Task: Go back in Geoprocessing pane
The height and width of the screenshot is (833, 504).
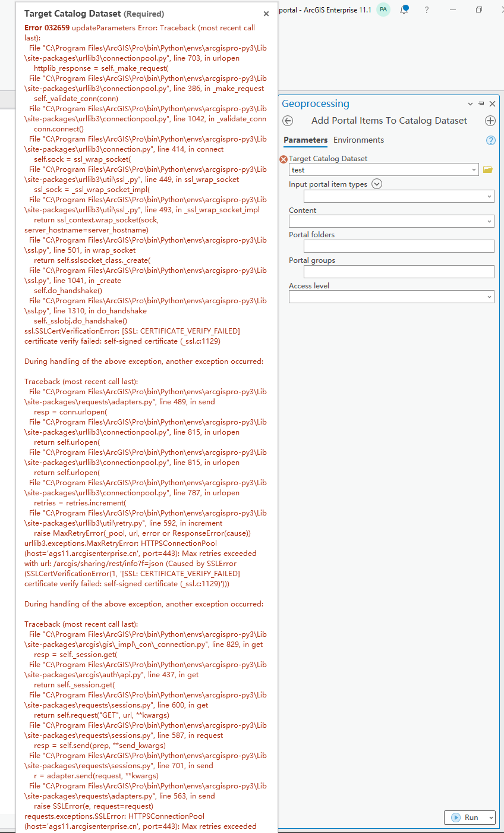Action: click(x=288, y=121)
